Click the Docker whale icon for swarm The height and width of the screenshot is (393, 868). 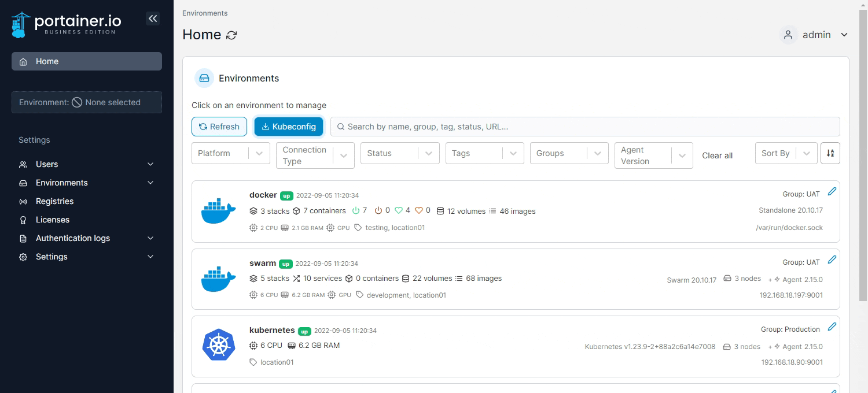click(218, 279)
